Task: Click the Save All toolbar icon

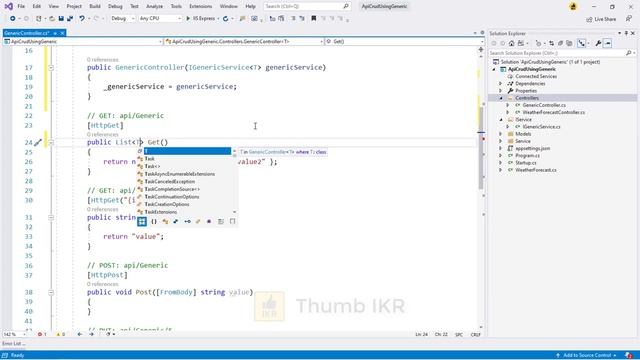Action: (x=70, y=18)
